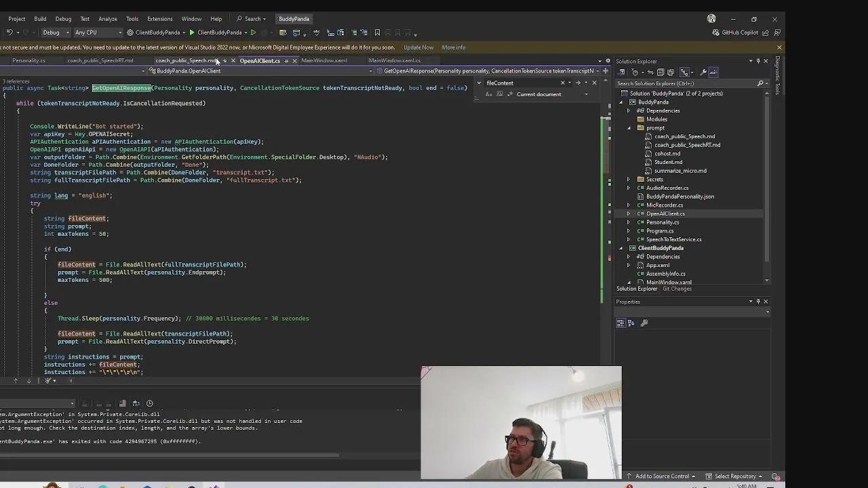The width and height of the screenshot is (868, 488).
Task: Click the Update Now link
Action: [418, 47]
